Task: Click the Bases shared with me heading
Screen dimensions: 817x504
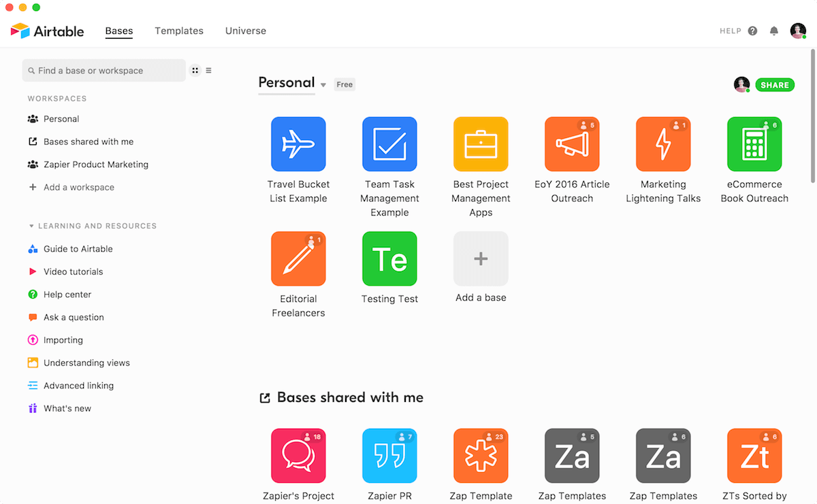Action: [x=350, y=397]
